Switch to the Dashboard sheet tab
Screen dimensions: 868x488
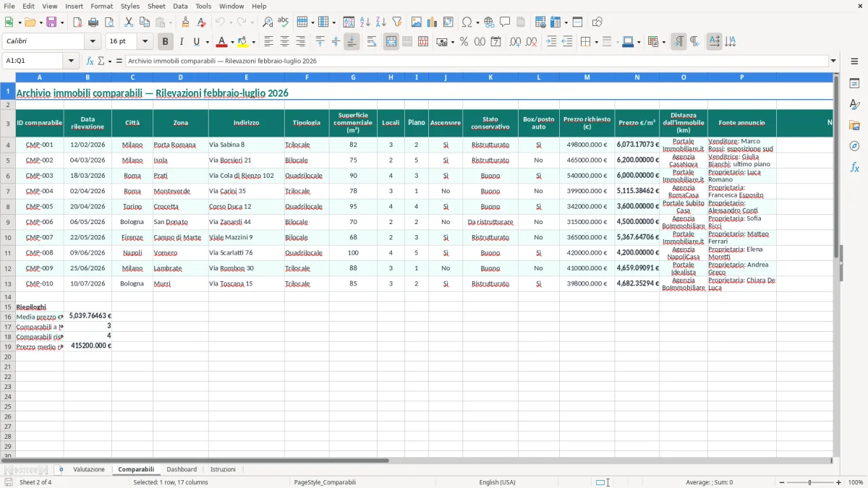click(x=182, y=469)
